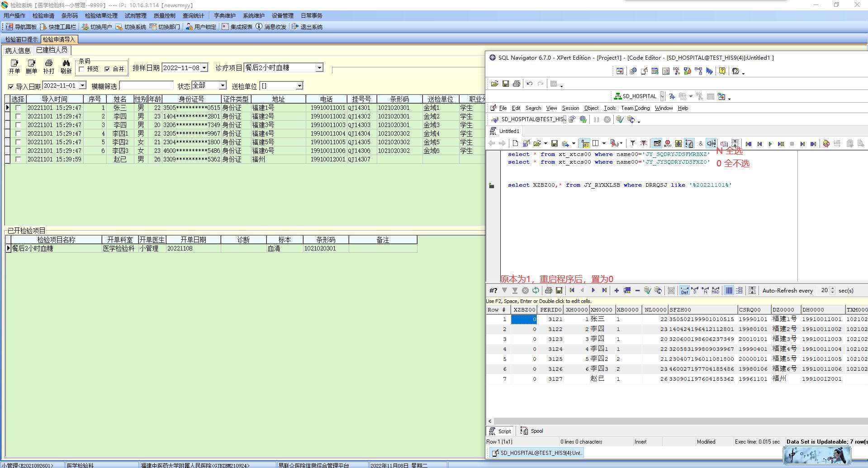Image resolution: width=868 pixels, height=468 pixels.
Task: Click the undo icon in SQL Navigator
Action: (529, 84)
